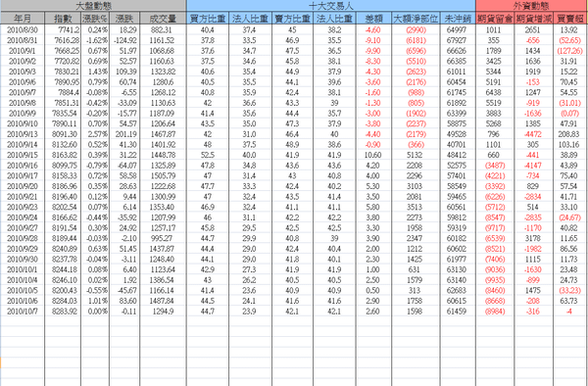This screenshot has height=386, width=588.
Task: Click the 大額淨部位 column header
Action: 416,18
